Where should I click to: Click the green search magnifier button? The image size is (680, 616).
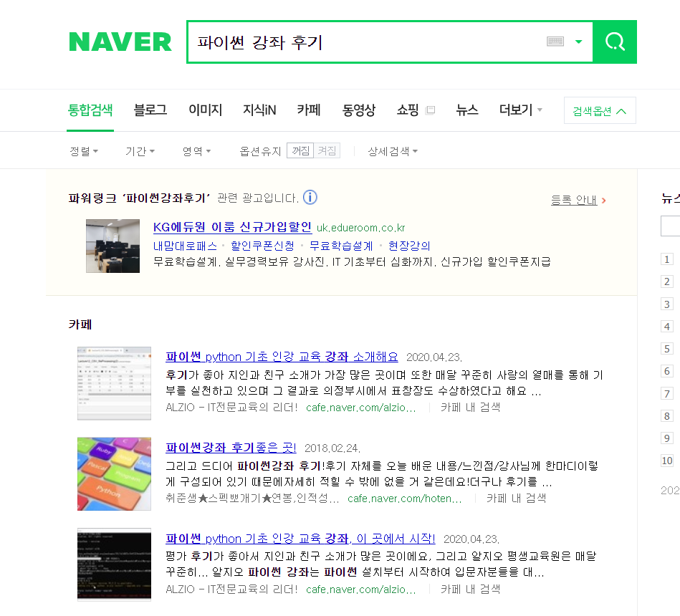tap(615, 42)
